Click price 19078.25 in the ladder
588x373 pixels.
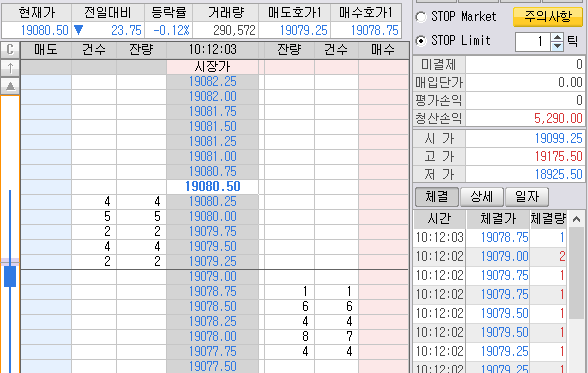[213, 322]
